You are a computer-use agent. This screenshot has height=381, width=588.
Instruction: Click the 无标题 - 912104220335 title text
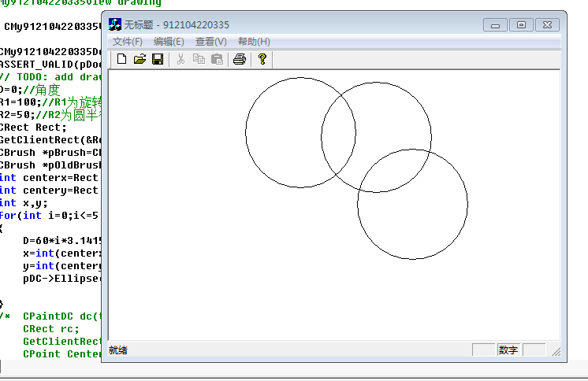177,24
